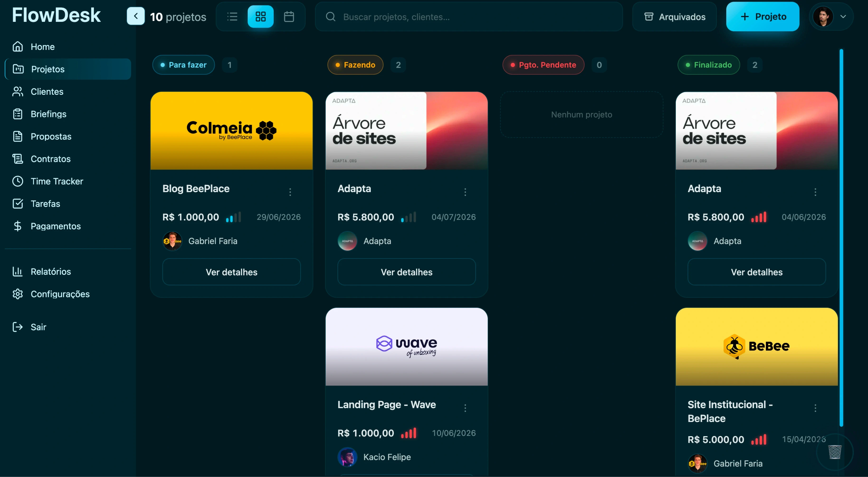
Task: Click the Sair logout icon
Action: pos(18,327)
